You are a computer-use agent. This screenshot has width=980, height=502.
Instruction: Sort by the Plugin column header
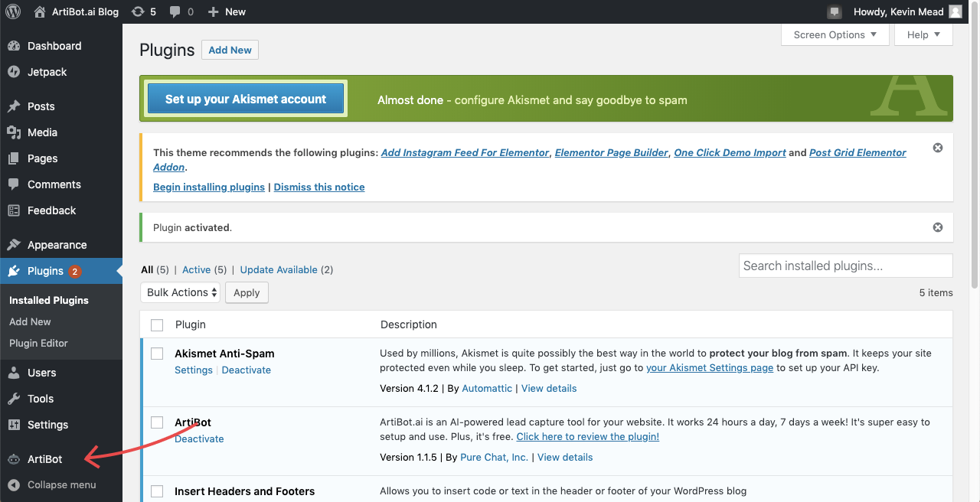click(191, 324)
